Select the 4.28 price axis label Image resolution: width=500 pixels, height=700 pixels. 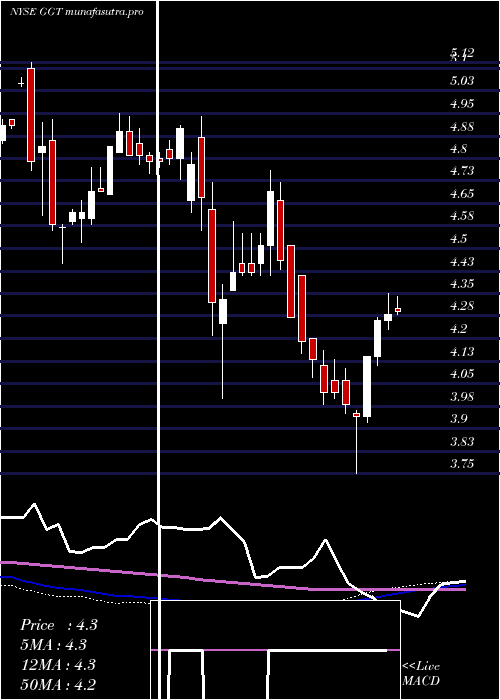pos(462,306)
